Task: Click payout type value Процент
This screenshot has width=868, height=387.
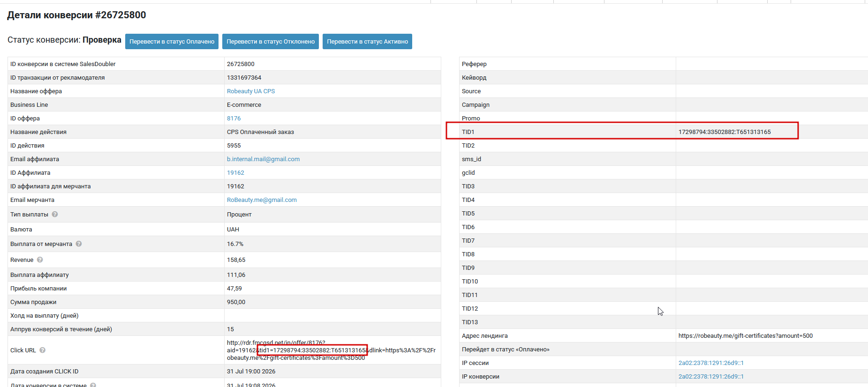Action: (x=239, y=215)
